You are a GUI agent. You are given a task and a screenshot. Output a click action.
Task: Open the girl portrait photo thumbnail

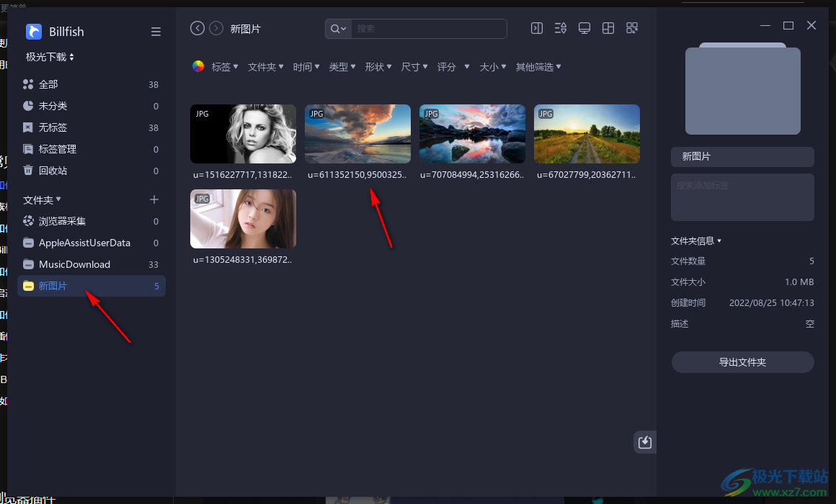(243, 219)
